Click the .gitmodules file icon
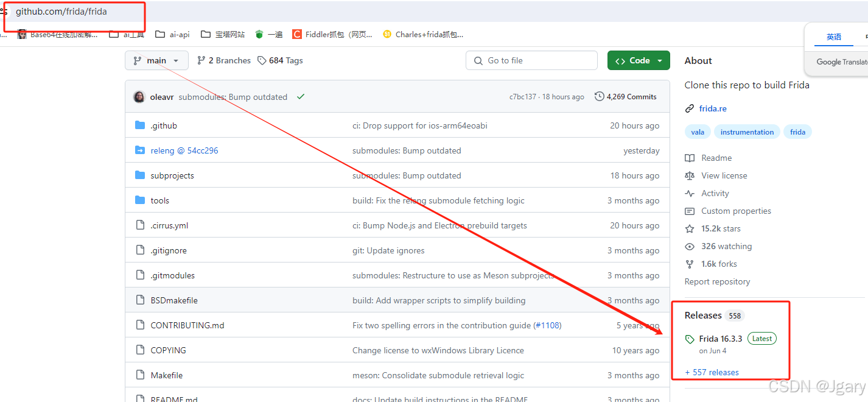 pyautogui.click(x=140, y=275)
